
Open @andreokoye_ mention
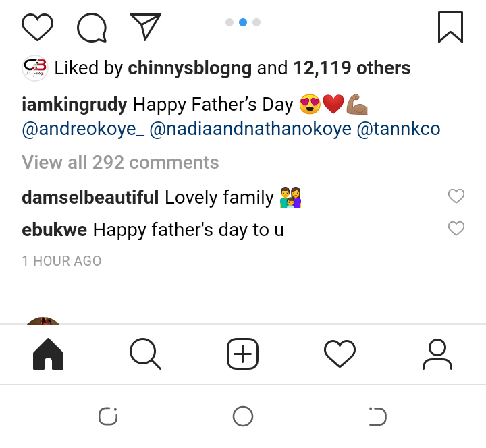coord(83,130)
